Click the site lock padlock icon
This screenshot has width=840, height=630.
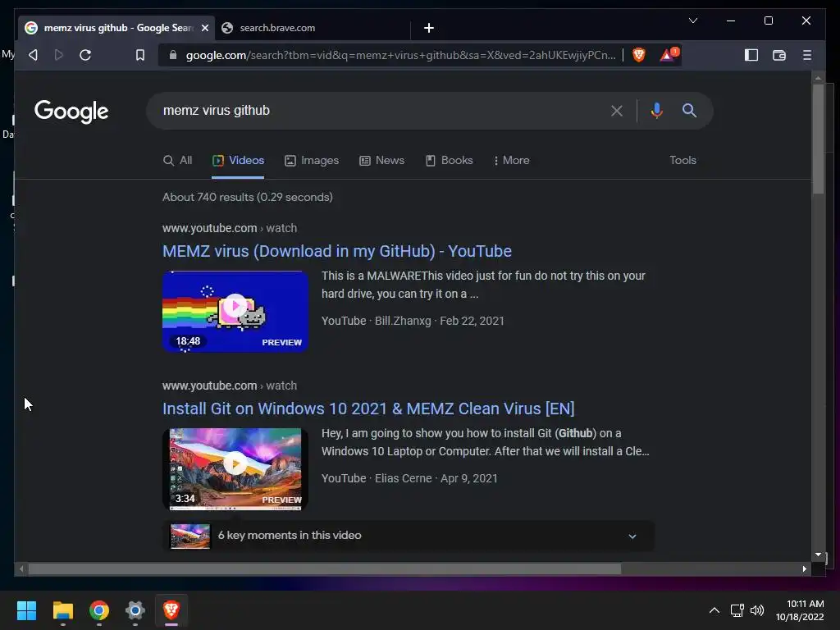[x=172, y=55]
